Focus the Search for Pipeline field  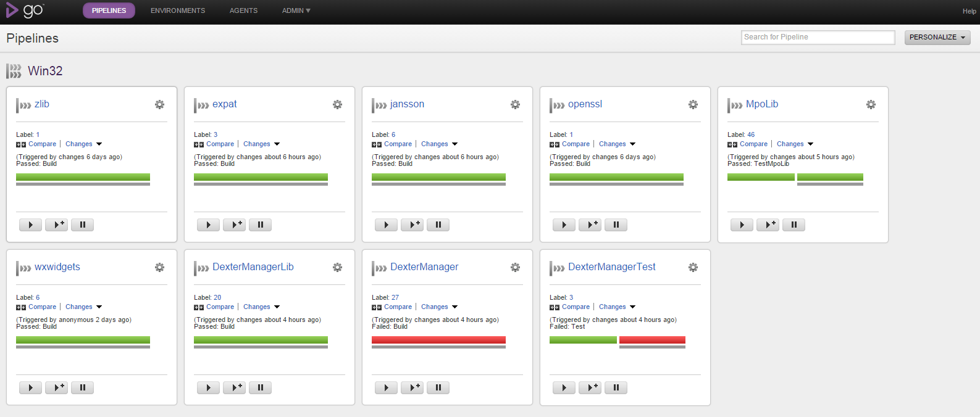pyautogui.click(x=818, y=38)
